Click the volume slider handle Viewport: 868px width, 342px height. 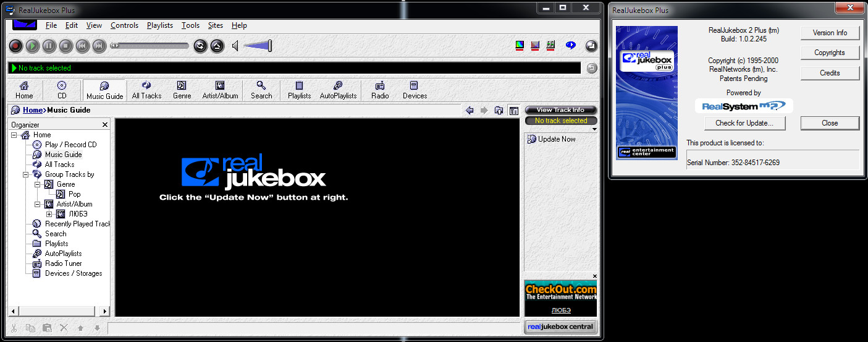tap(269, 46)
